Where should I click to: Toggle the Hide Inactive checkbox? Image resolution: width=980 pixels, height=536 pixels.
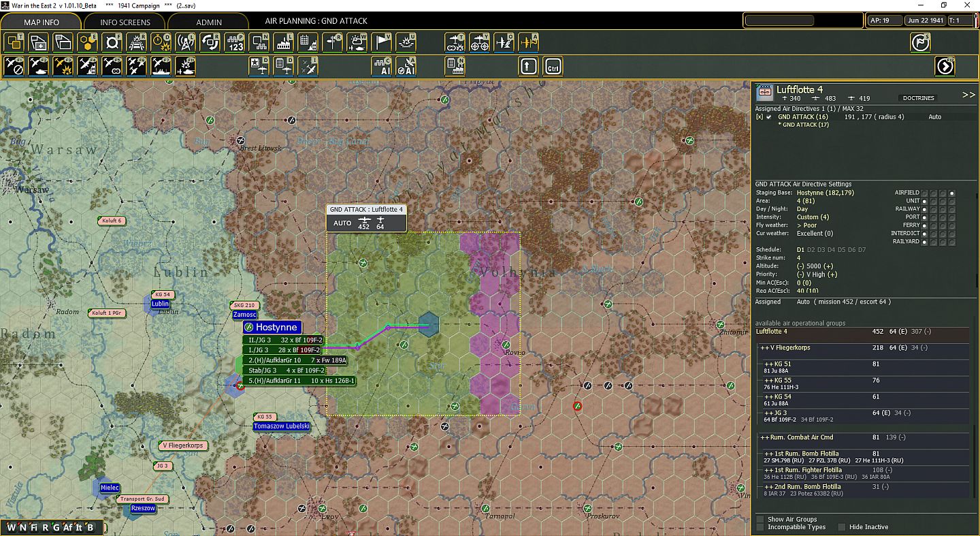(x=842, y=527)
